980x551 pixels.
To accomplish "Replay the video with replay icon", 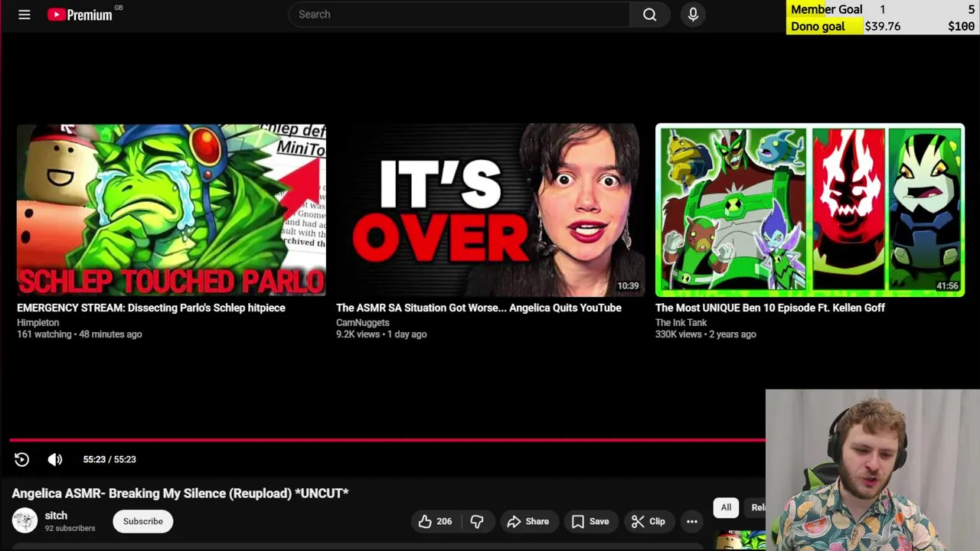I will click(x=21, y=459).
